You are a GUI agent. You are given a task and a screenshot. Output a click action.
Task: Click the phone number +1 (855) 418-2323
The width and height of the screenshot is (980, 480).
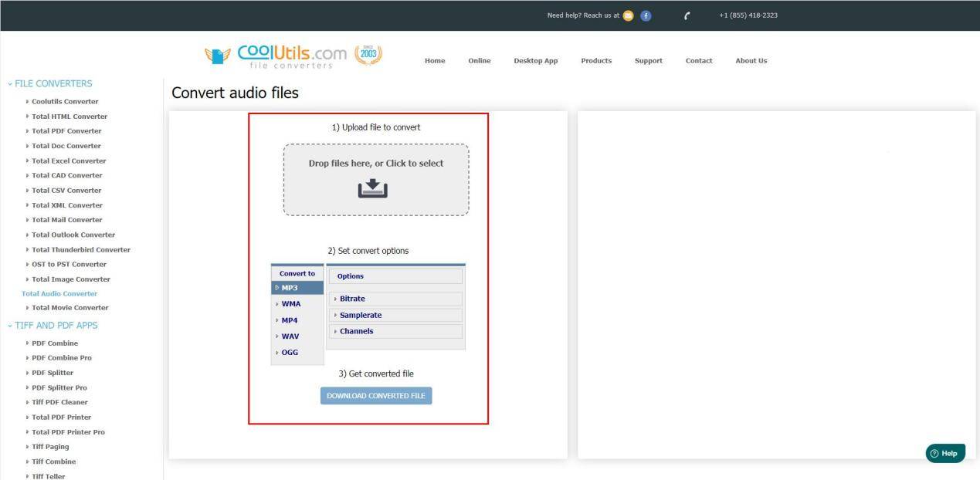pyautogui.click(x=748, y=15)
